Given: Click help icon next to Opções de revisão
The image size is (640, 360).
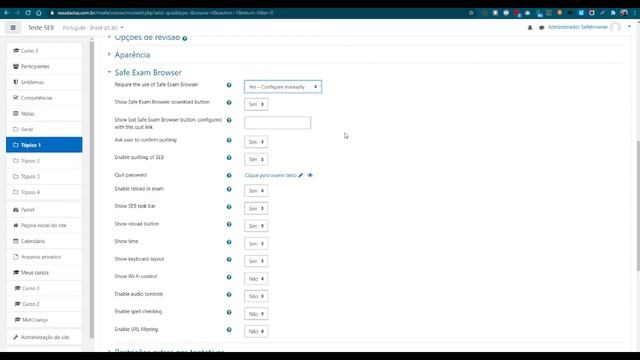Looking at the screenshot, I should coord(185,38).
